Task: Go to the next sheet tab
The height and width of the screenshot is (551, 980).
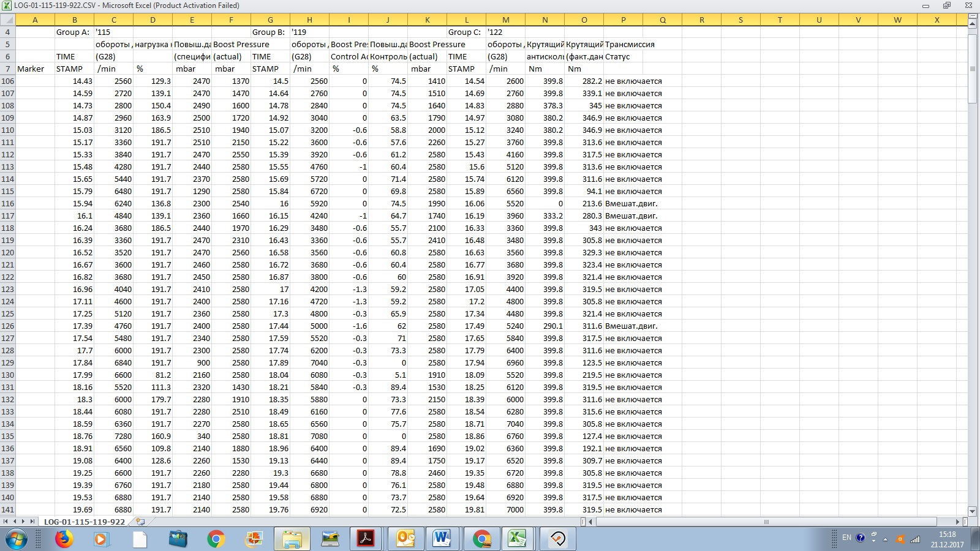Action: point(23,522)
